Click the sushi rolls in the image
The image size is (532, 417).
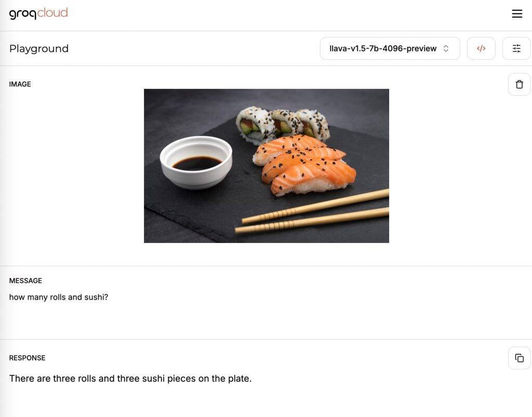coord(283,123)
